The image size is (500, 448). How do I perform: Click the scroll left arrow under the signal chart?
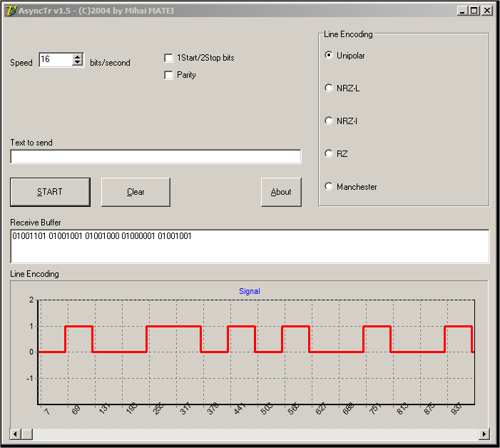pyautogui.click(x=15, y=434)
